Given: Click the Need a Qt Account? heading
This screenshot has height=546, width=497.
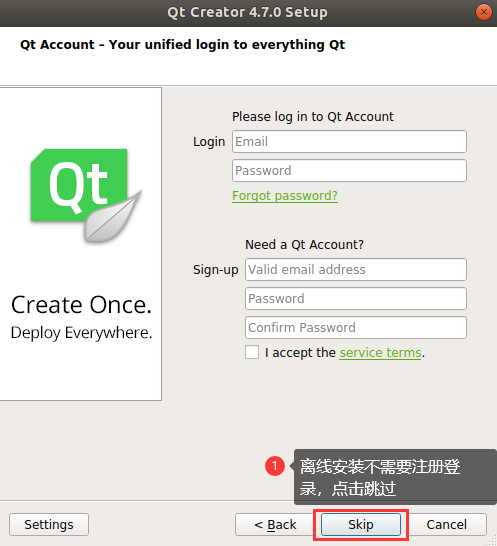Looking at the screenshot, I should (304, 245).
